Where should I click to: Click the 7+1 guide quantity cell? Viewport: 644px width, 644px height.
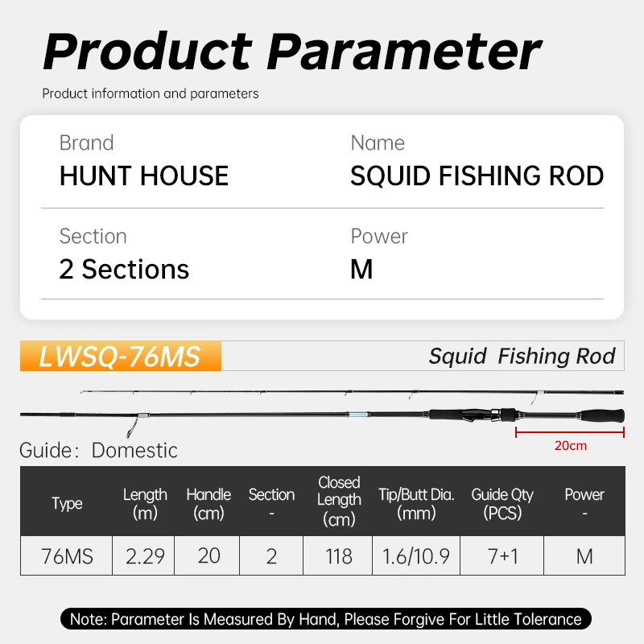pos(502,556)
